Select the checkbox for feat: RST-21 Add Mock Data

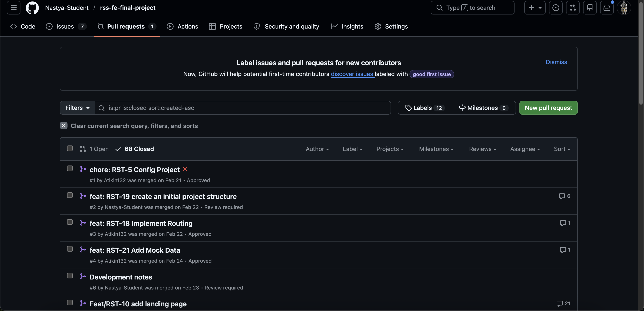click(x=70, y=249)
